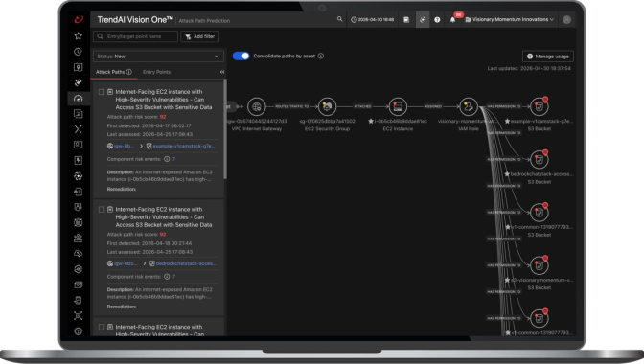Image resolution: width=644 pixels, height=364 pixels.
Task: Click the ROUTES TRAFFIC TO edge label
Action: click(292, 106)
